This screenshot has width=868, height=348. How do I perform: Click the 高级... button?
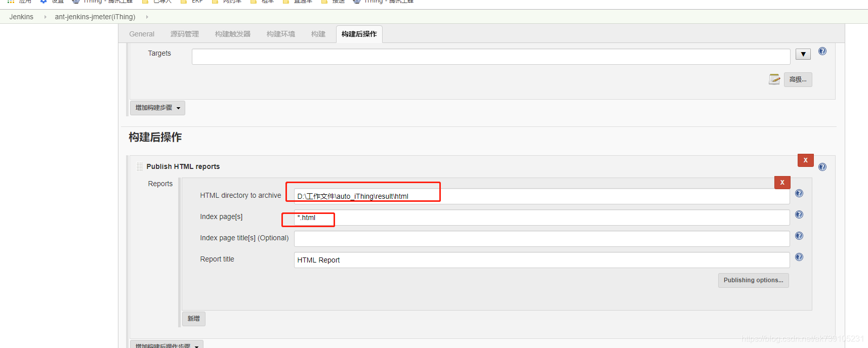pyautogui.click(x=798, y=79)
